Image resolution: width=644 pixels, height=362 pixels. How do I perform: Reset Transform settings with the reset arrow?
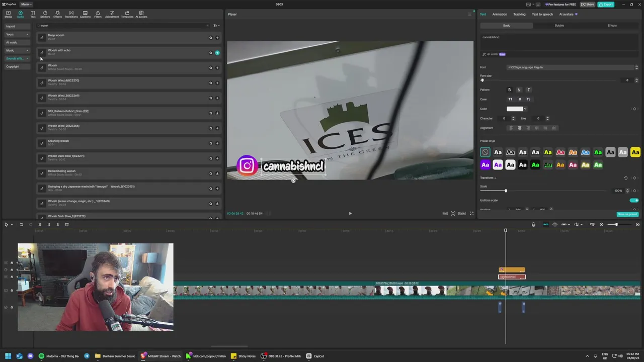626,178
